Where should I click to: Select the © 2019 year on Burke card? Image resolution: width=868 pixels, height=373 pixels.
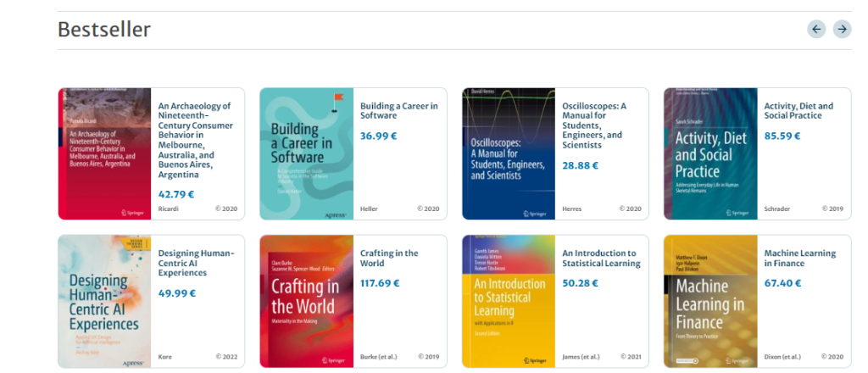pyautogui.click(x=428, y=357)
